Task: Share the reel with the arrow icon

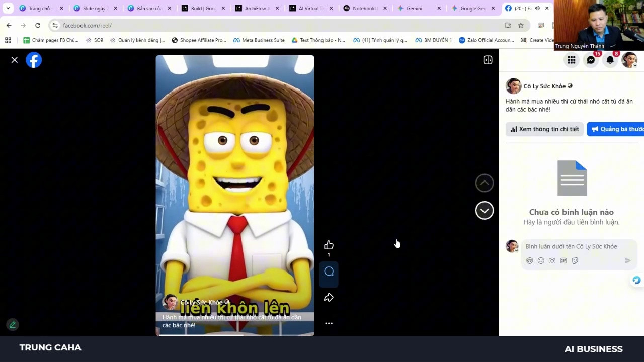Action: [329, 298]
